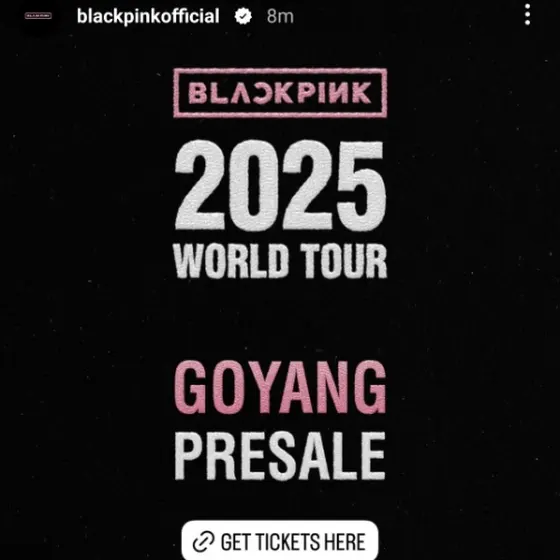Click the 8m story timestamp
This screenshot has height=560, width=560.
(280, 17)
